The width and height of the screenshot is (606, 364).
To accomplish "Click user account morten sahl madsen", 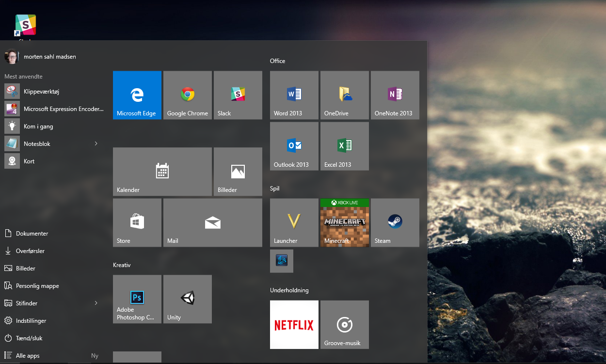I will click(49, 57).
